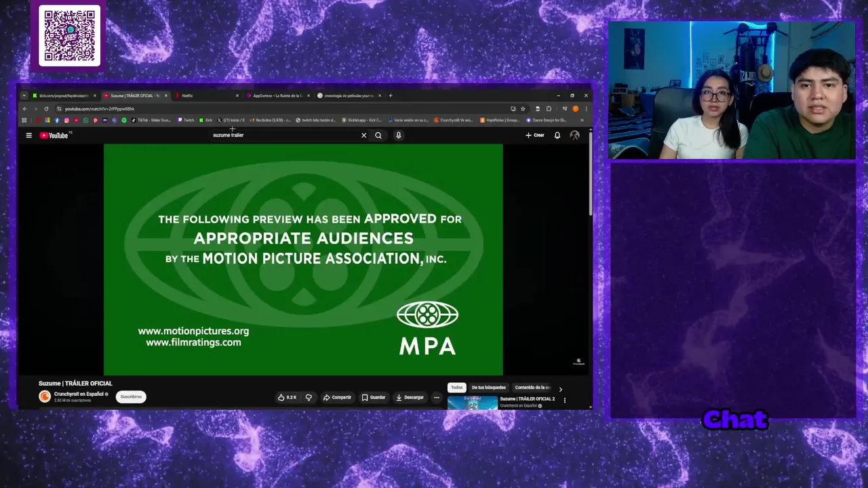Open Crunchyroll en Español channel name
Image resolution: width=868 pixels, height=488 pixels.
[79, 394]
